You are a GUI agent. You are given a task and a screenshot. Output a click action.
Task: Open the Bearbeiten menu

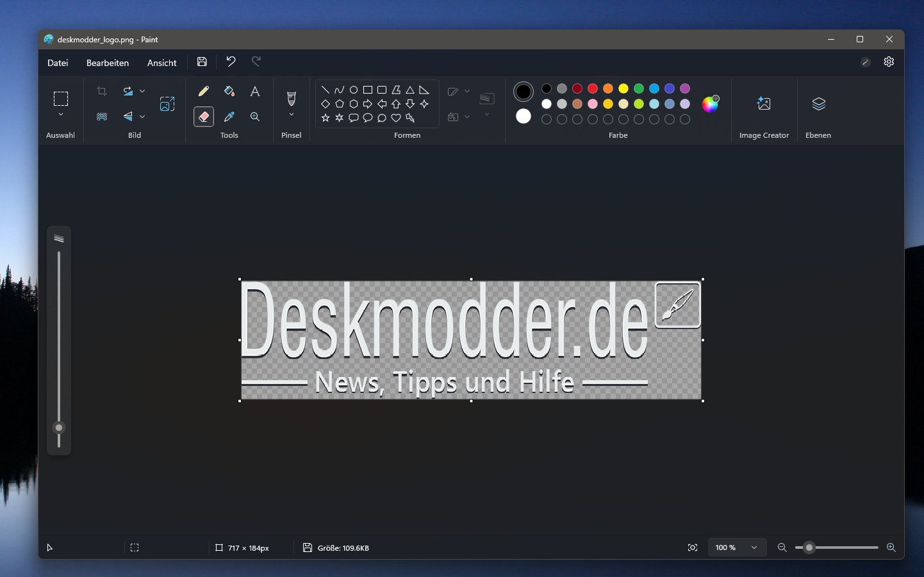(108, 63)
